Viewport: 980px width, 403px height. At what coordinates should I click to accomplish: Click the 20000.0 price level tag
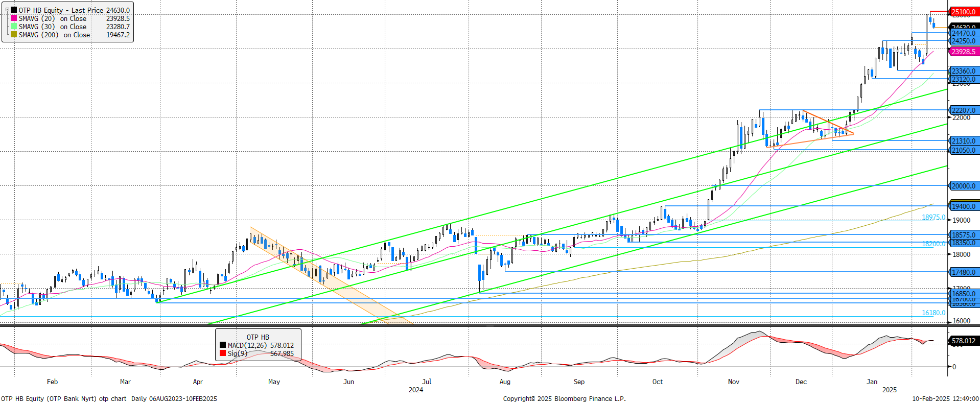click(963, 186)
